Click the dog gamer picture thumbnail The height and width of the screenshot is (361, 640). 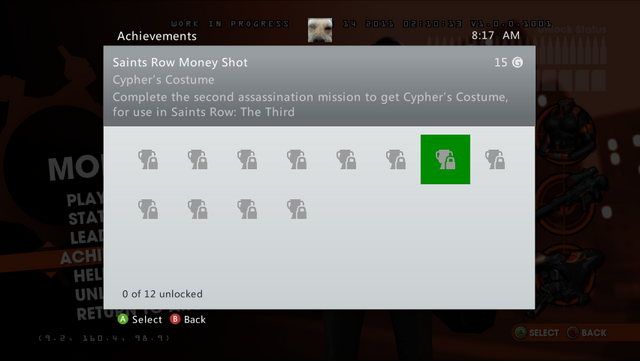[320, 30]
